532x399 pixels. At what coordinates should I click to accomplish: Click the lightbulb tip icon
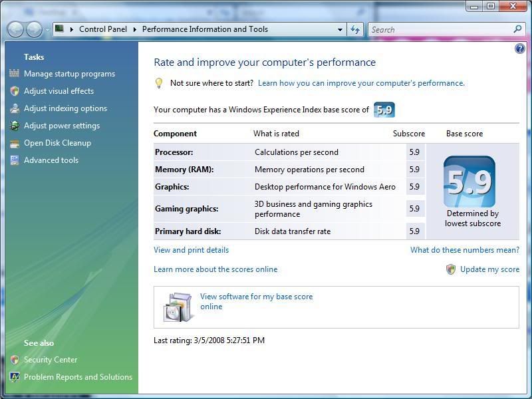tap(159, 83)
